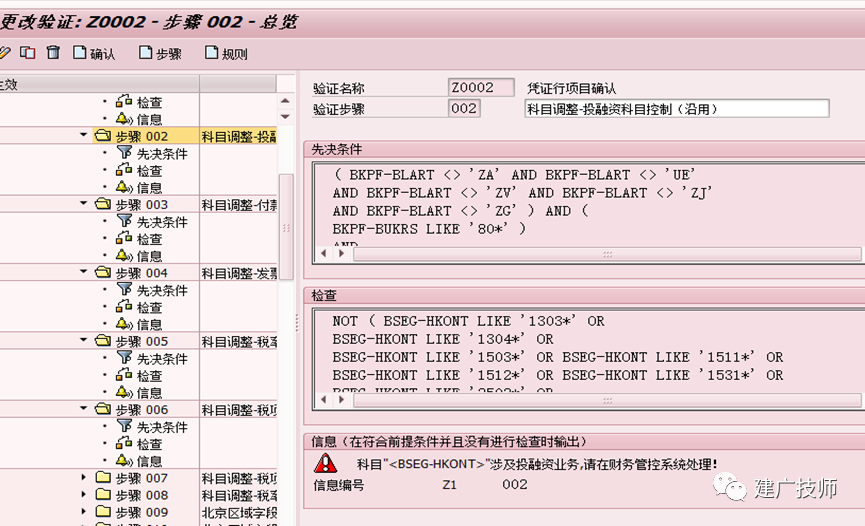The width and height of the screenshot is (865, 526).
Task: Click 先决条件 funnel icon under 步骤 004
Action: click(124, 289)
